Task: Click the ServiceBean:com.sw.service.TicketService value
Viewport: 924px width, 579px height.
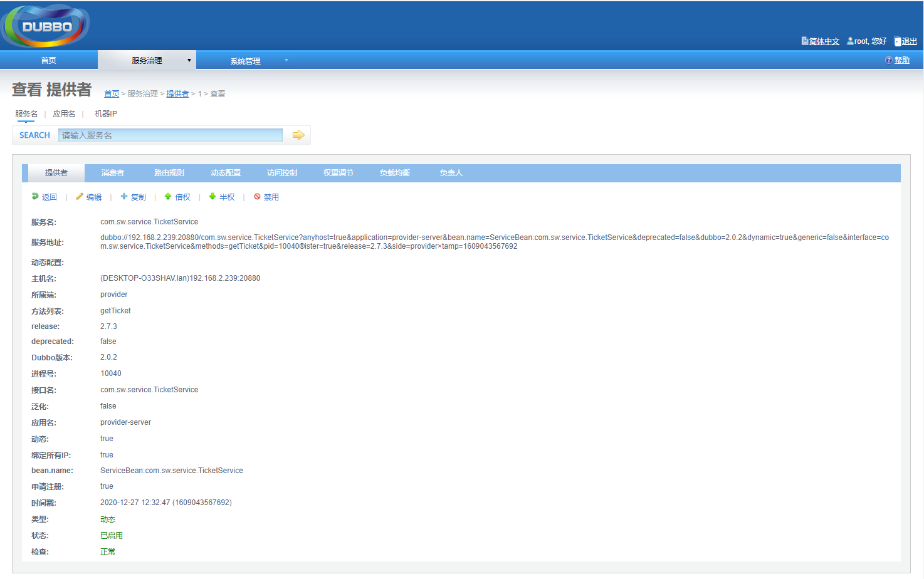Action: click(172, 471)
